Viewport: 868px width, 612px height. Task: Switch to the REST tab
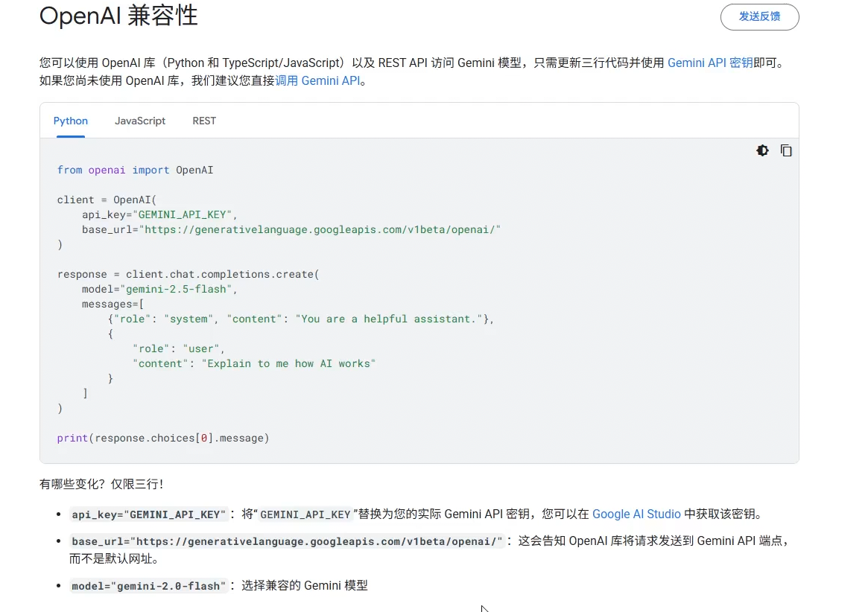pos(204,121)
